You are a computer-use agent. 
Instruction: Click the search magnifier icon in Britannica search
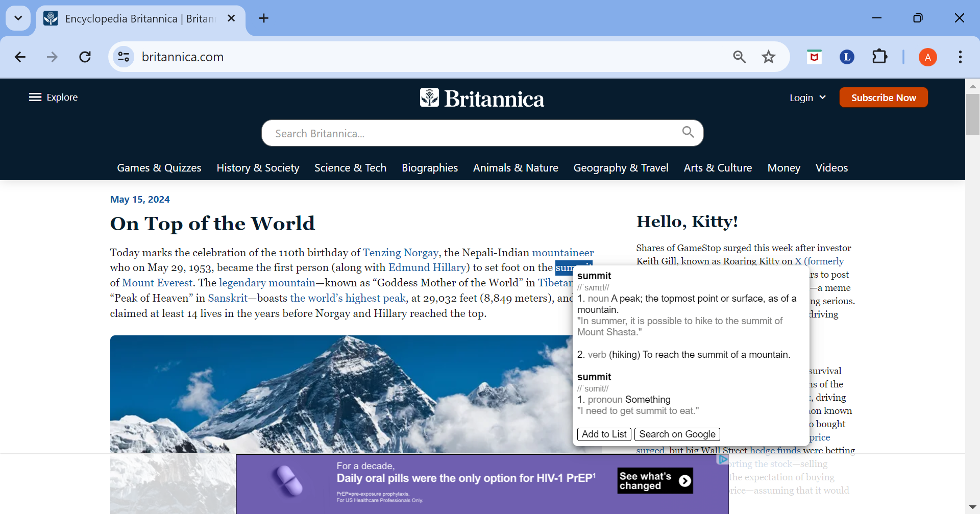click(688, 133)
